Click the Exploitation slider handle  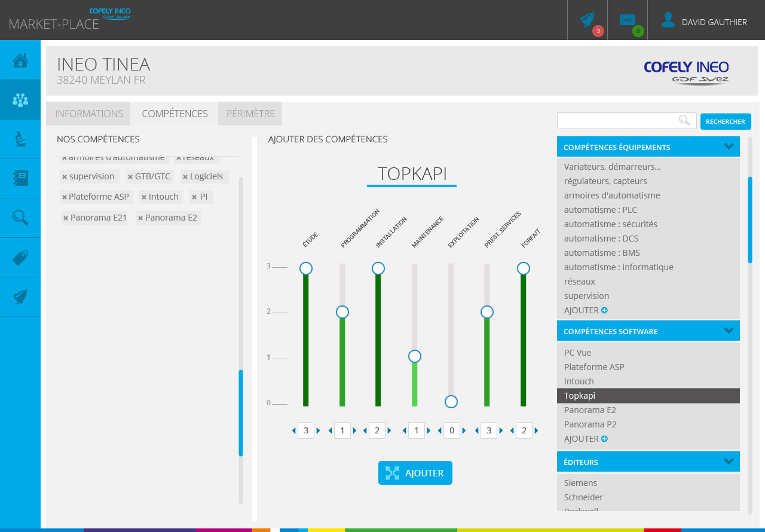[451, 402]
